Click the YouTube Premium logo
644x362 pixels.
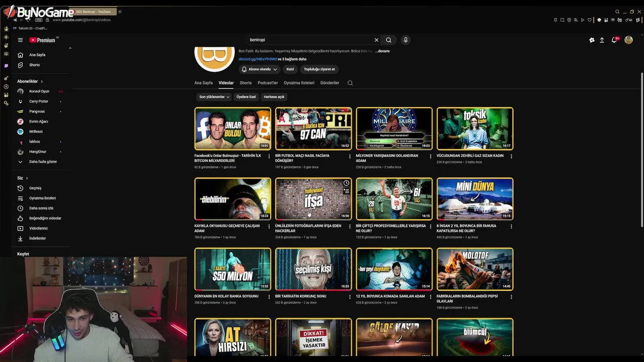(x=43, y=40)
